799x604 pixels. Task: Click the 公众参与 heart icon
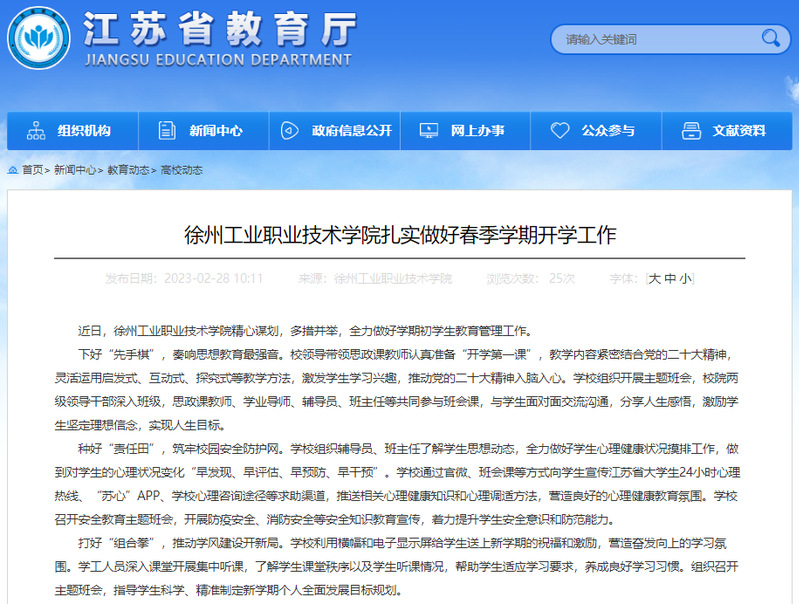[559, 131]
